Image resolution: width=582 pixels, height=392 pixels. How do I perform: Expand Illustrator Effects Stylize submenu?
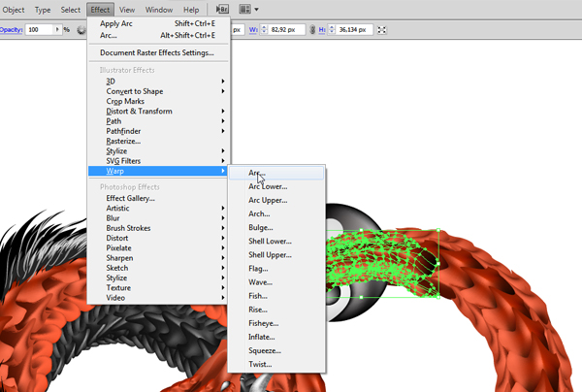pos(158,151)
